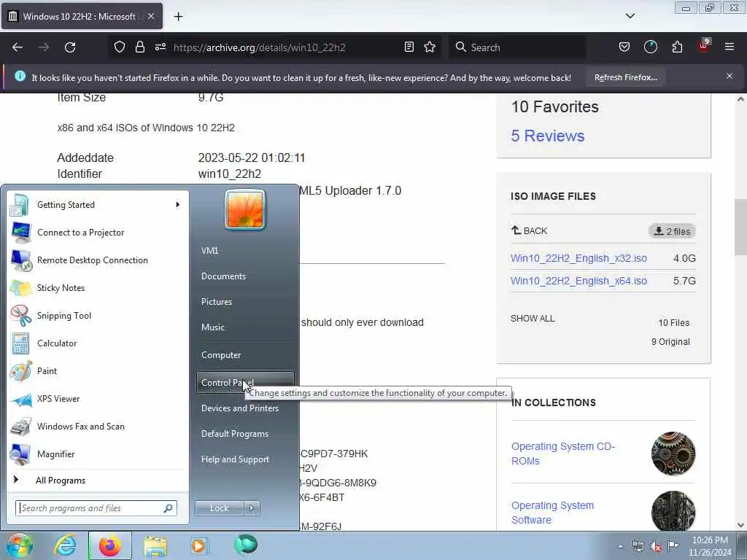Screen dimensions: 747x560
Task: Open Default Programs
Action: pyautogui.click(x=245, y=434)
